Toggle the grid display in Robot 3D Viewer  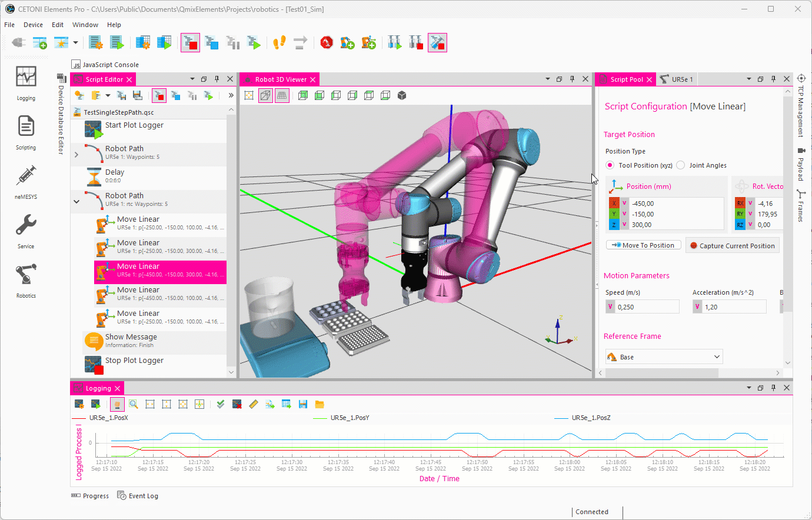coord(282,95)
